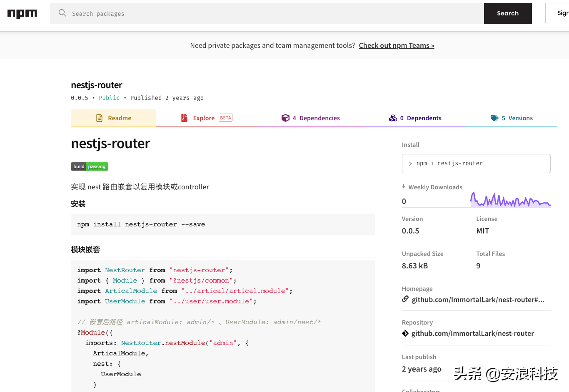The image size is (569, 392).
Task: Click the search magnifier icon
Action: pos(62,13)
